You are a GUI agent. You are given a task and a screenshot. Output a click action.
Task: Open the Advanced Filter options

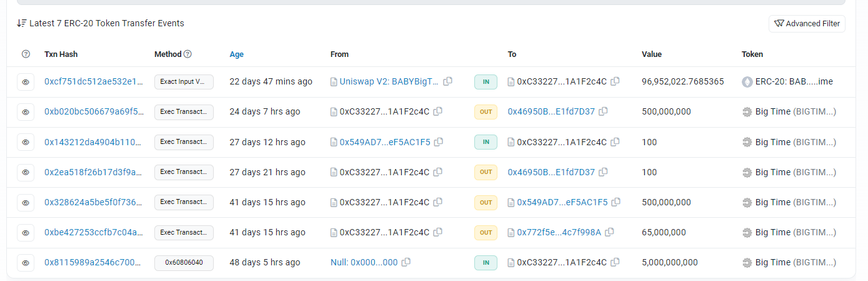coord(807,24)
